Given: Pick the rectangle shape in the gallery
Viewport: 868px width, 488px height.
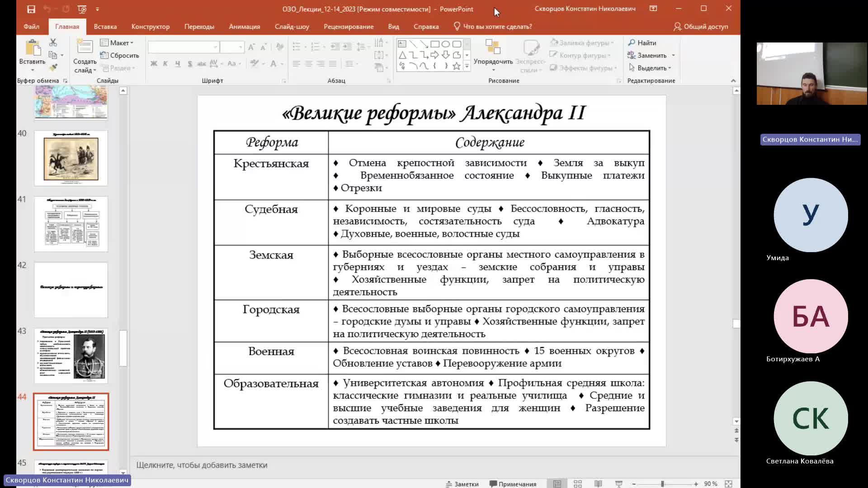Looking at the screenshot, I should tap(435, 44).
